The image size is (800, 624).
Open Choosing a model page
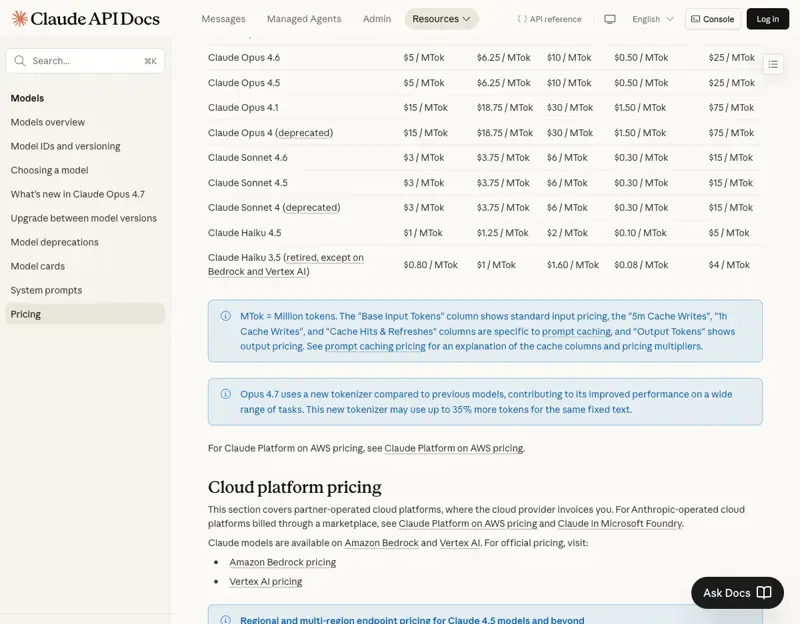coord(49,170)
